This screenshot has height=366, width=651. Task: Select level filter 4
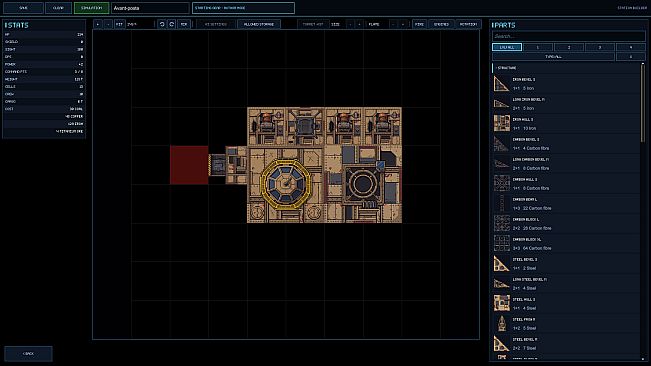click(x=630, y=47)
